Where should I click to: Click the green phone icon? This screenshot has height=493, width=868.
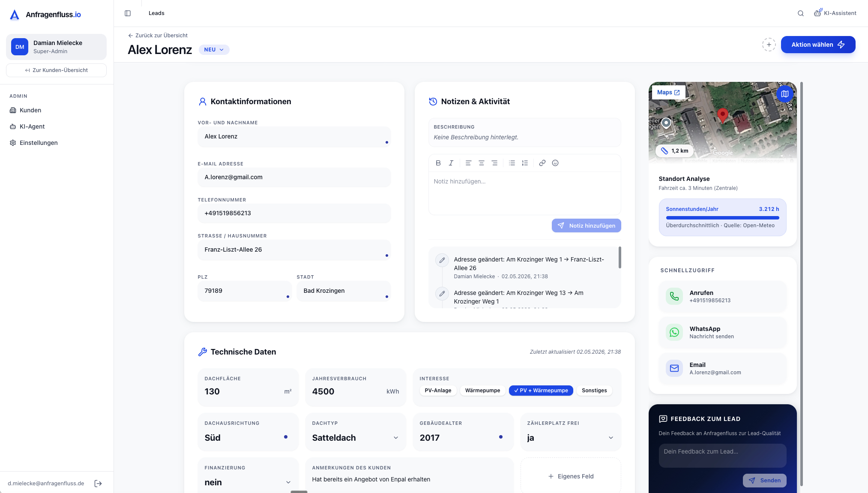674,296
